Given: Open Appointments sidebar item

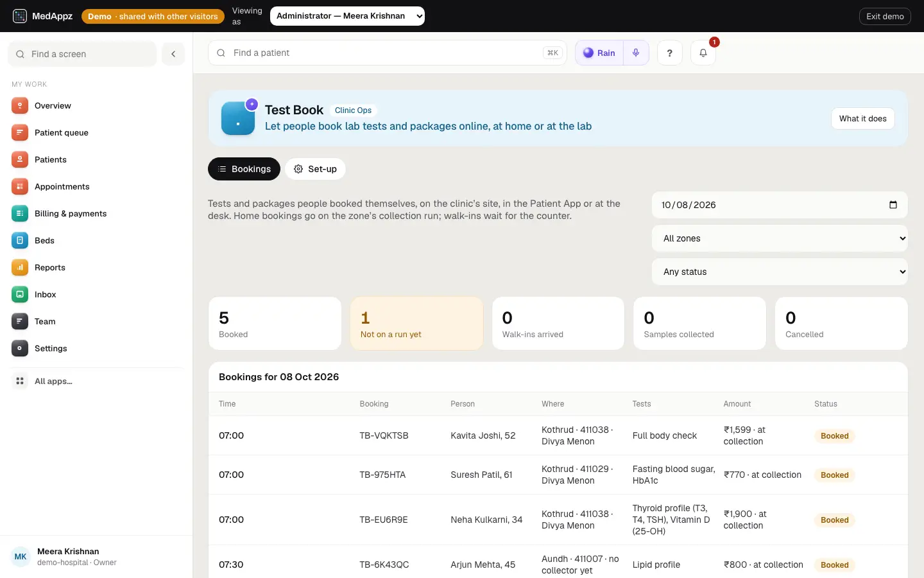Looking at the screenshot, I should pos(96,186).
